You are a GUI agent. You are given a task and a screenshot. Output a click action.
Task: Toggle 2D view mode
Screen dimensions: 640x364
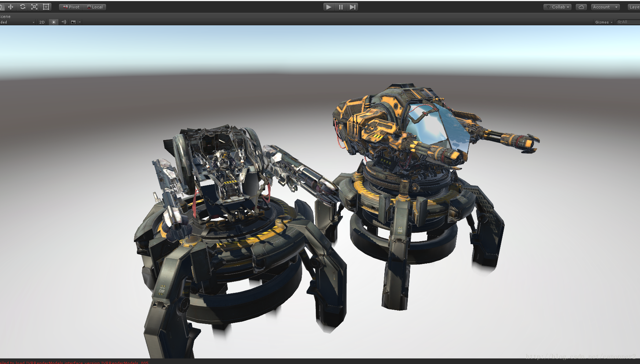(42, 22)
